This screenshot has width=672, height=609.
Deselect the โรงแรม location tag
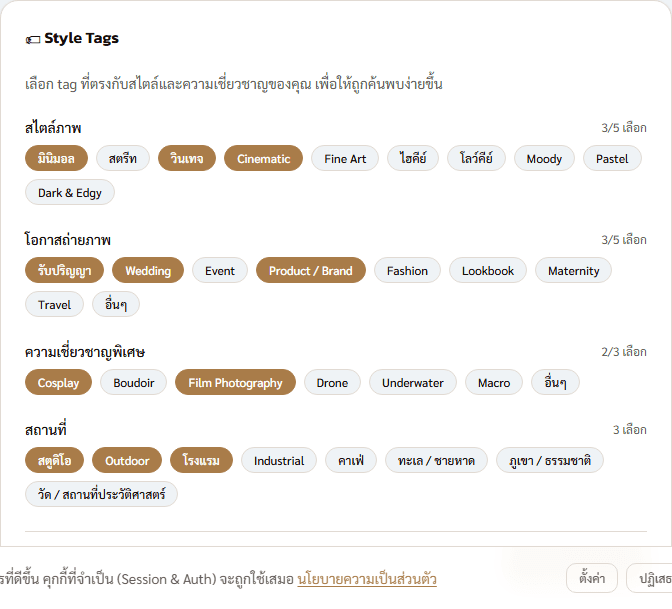[201, 460]
